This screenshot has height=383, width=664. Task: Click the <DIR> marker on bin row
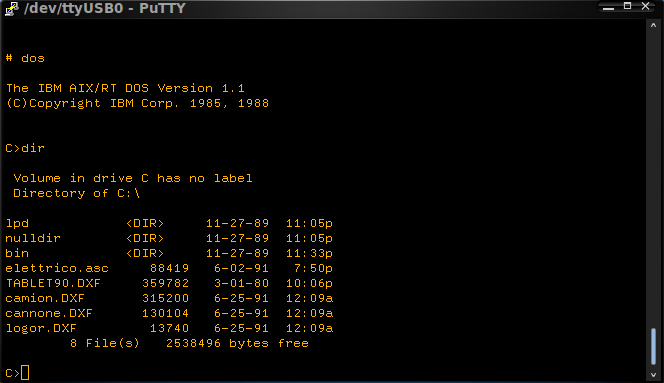(145, 253)
